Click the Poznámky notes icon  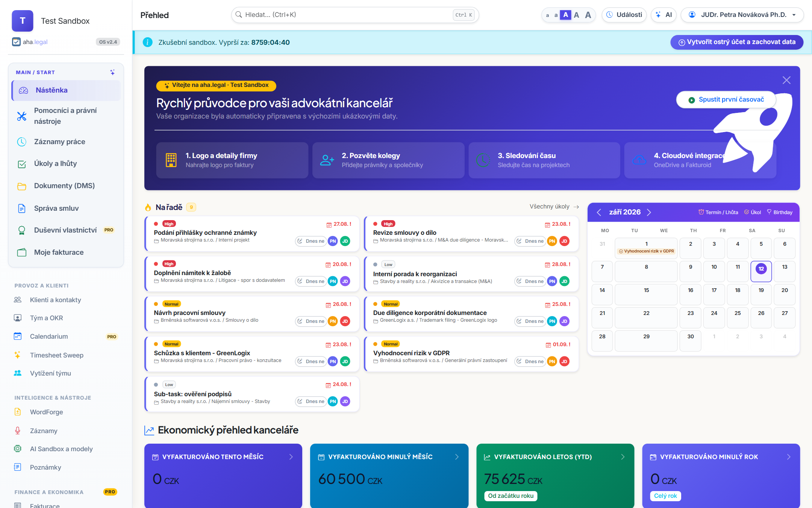pos(18,467)
